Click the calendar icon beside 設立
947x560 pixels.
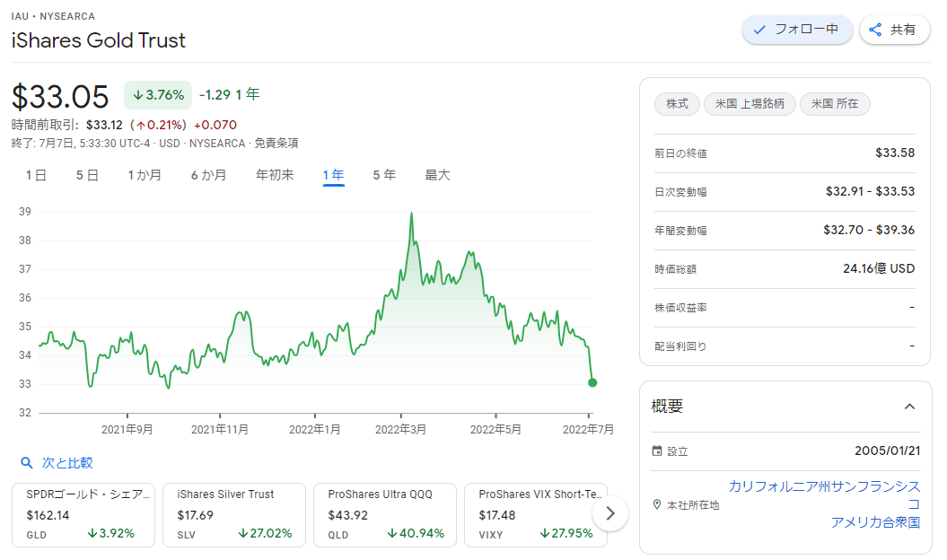pos(657,451)
